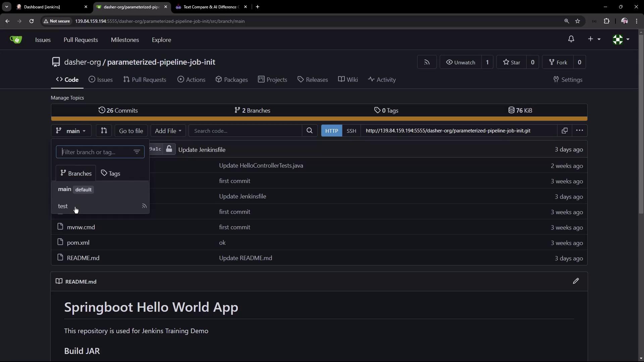
Task: Open the Actions repository tab
Action: coord(191,80)
